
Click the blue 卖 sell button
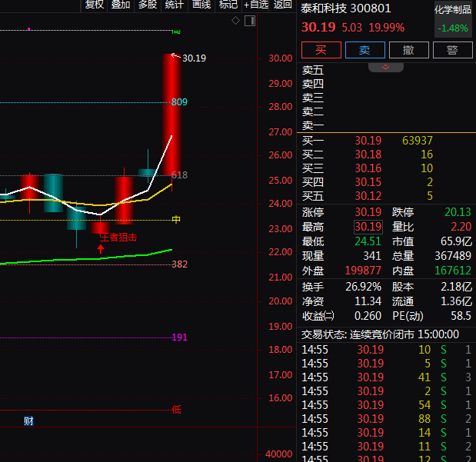365,50
